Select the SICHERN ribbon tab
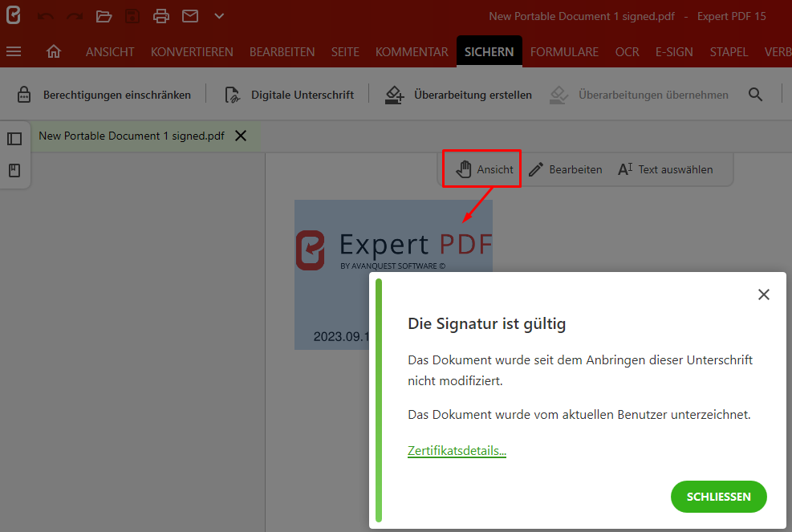Screen dimensions: 792x532 click(x=489, y=51)
